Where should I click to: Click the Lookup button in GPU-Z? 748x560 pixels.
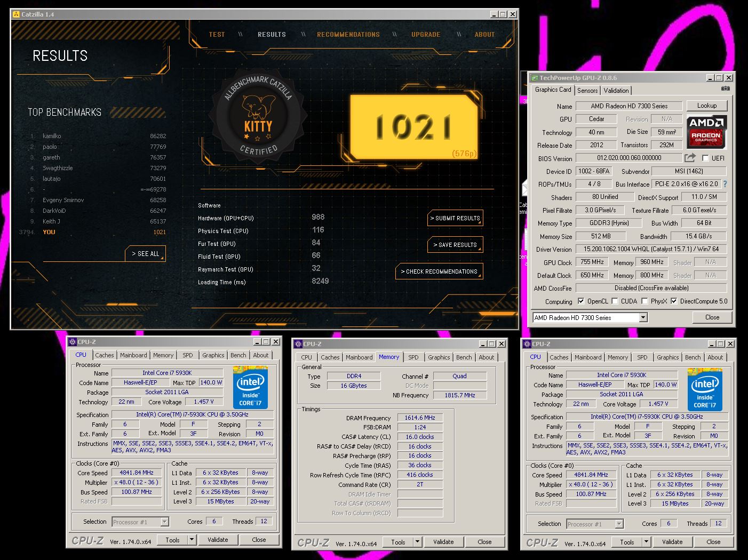pyautogui.click(x=706, y=106)
